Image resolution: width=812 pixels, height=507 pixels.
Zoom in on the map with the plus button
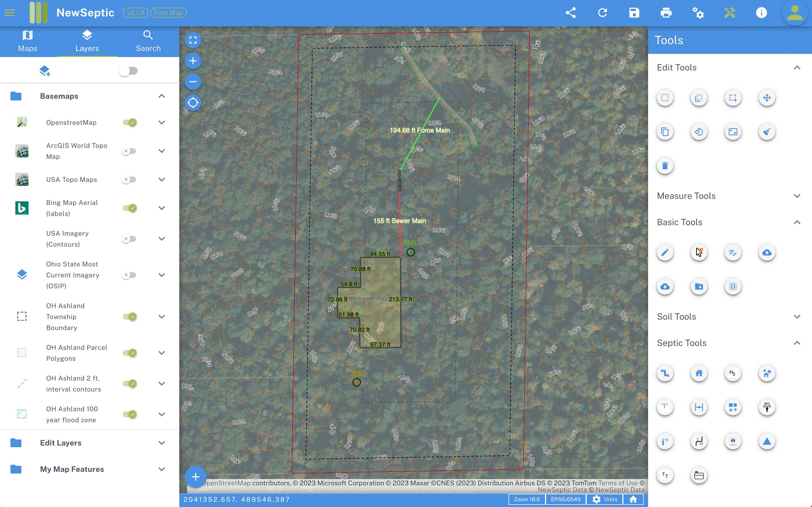(193, 61)
